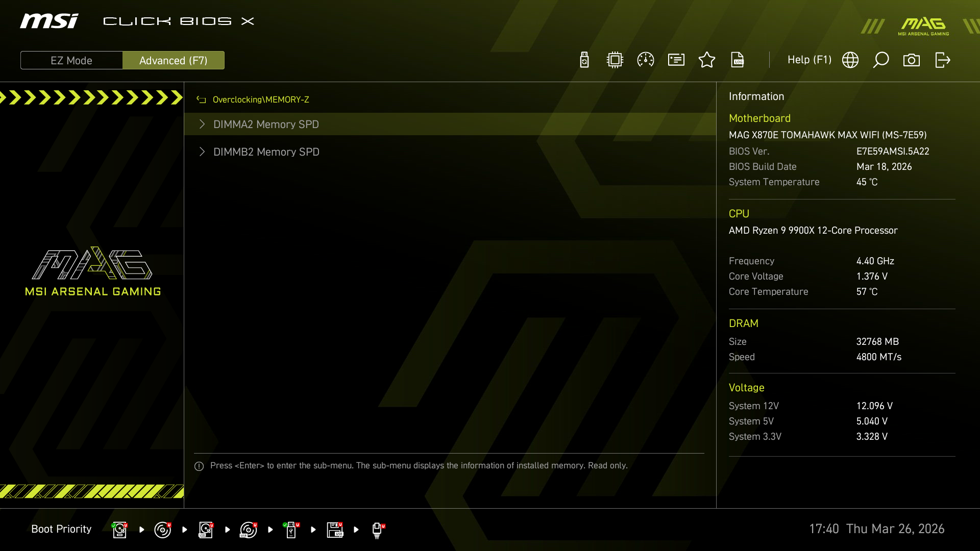Change BIOS language via globe icon
Screen dimensions: 980x551
(850, 60)
